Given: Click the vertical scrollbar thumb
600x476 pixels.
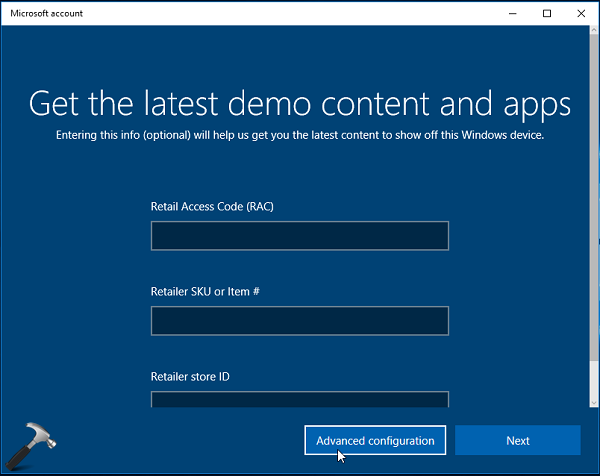Looking at the screenshot, I should click(x=594, y=197).
